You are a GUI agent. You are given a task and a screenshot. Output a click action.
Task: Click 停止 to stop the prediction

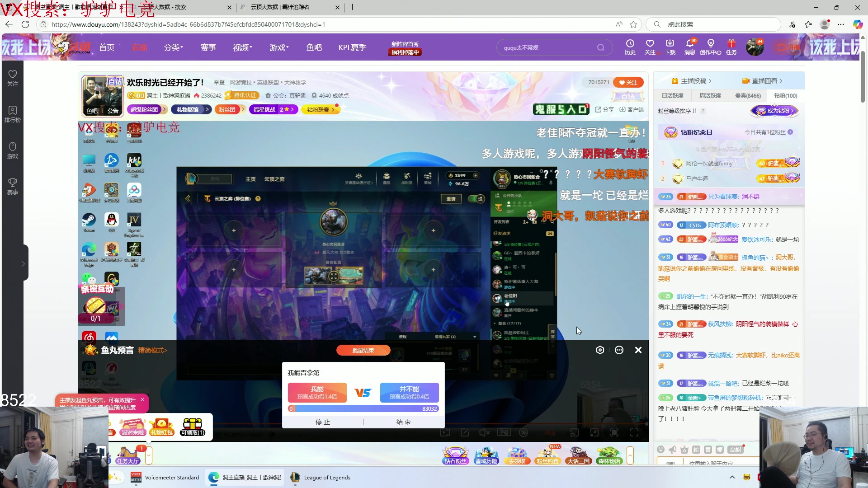[x=323, y=422]
